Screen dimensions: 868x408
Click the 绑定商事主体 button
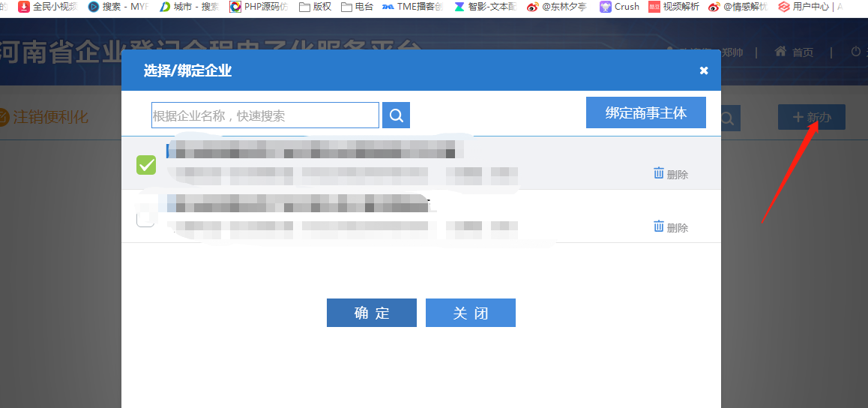click(x=646, y=113)
